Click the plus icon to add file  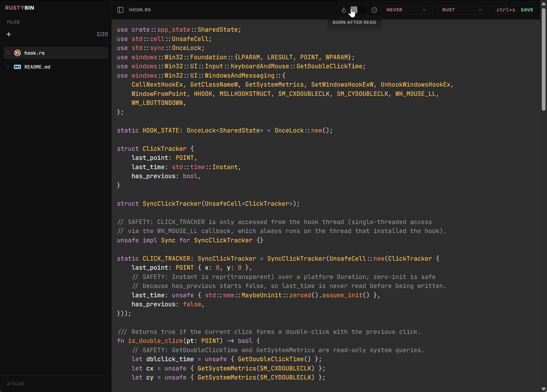(9, 34)
